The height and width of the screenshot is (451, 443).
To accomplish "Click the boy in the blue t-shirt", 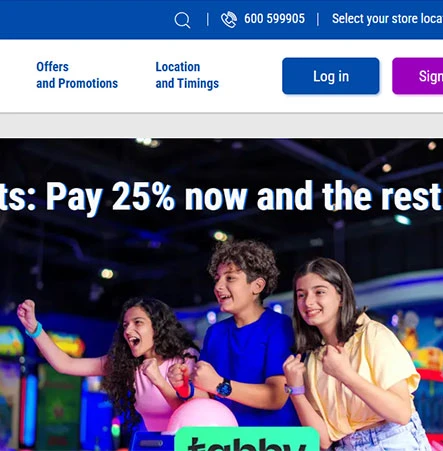I will click(x=247, y=330).
